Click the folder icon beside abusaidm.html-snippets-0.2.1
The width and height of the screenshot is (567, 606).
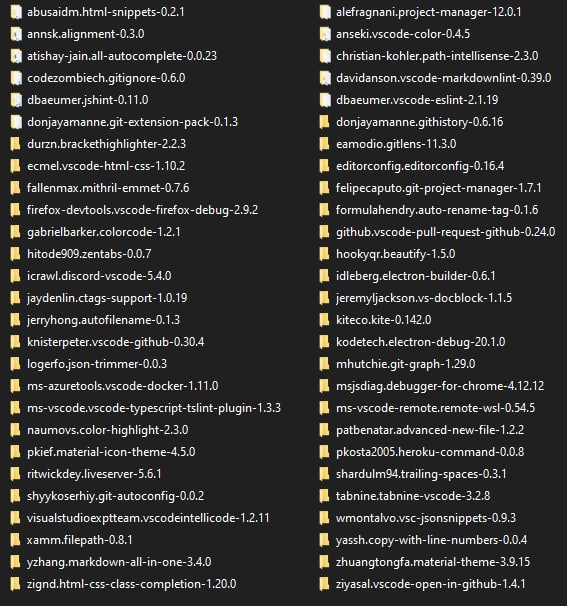16,12
